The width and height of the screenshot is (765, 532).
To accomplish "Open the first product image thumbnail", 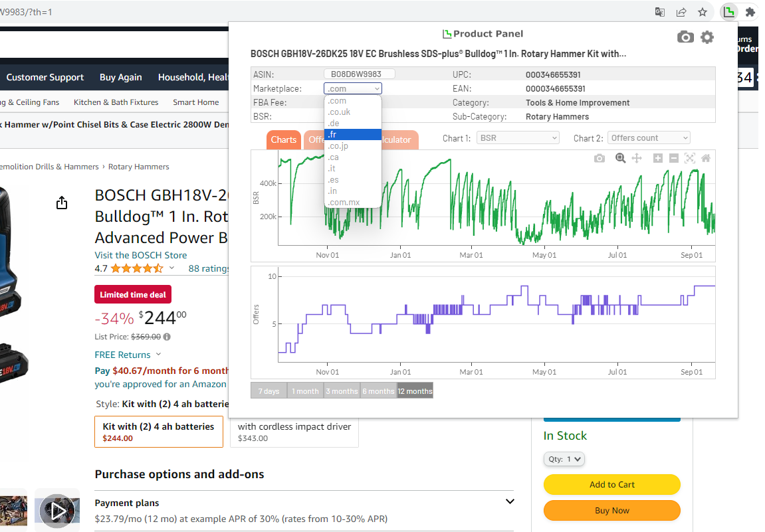I will click(x=13, y=511).
